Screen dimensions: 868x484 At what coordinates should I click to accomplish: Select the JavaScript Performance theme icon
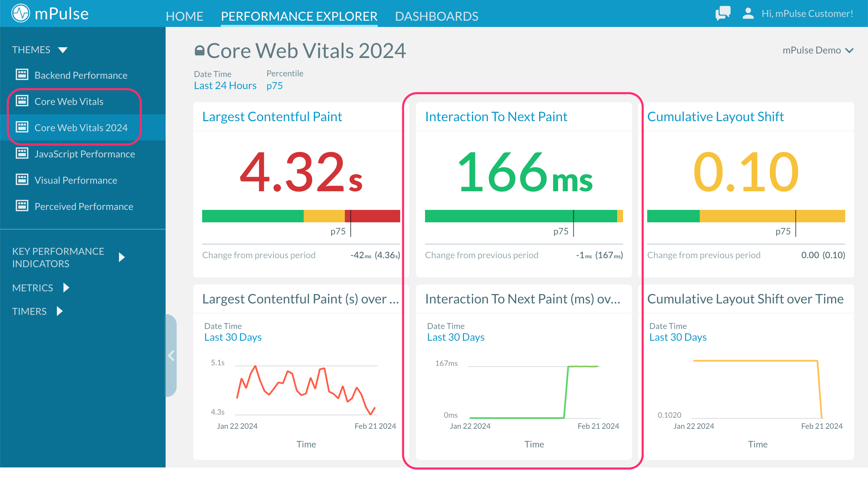pyautogui.click(x=22, y=153)
